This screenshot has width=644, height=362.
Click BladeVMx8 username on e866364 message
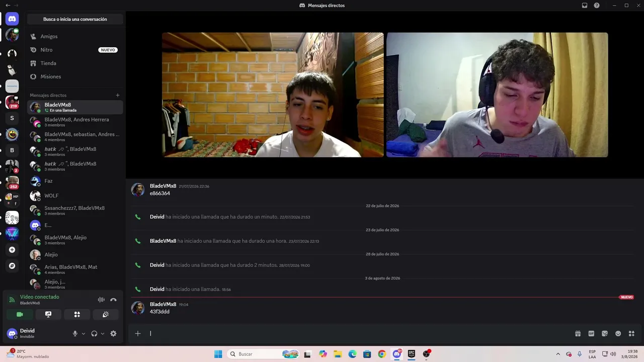click(163, 186)
